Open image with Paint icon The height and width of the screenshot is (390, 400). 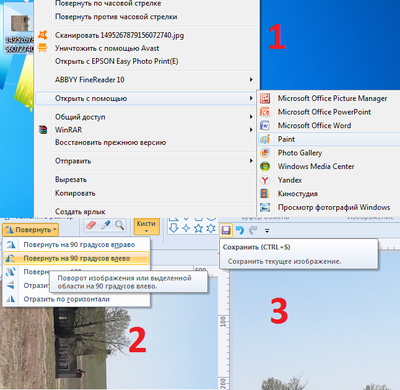tap(265, 139)
